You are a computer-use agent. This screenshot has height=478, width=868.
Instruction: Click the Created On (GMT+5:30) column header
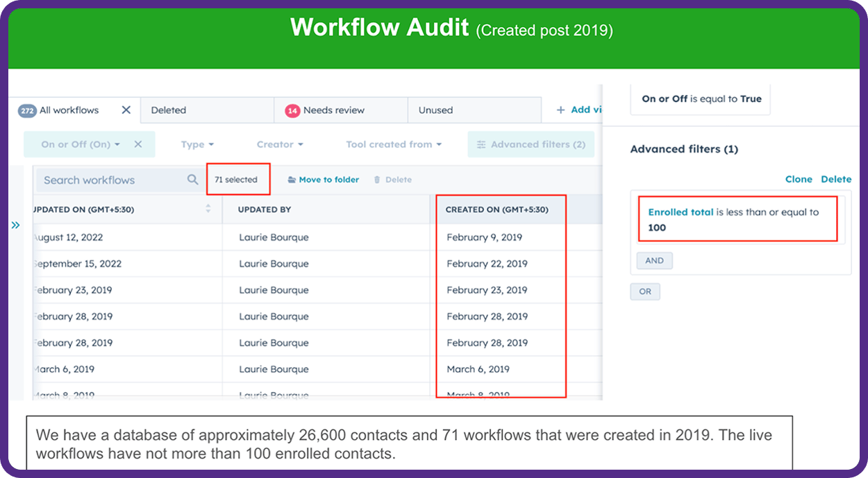coord(496,210)
